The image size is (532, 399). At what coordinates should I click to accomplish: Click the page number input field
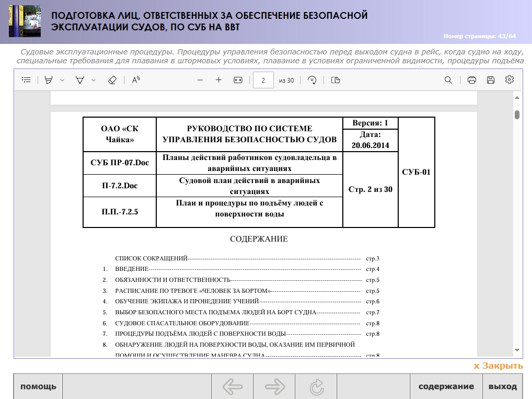click(263, 80)
